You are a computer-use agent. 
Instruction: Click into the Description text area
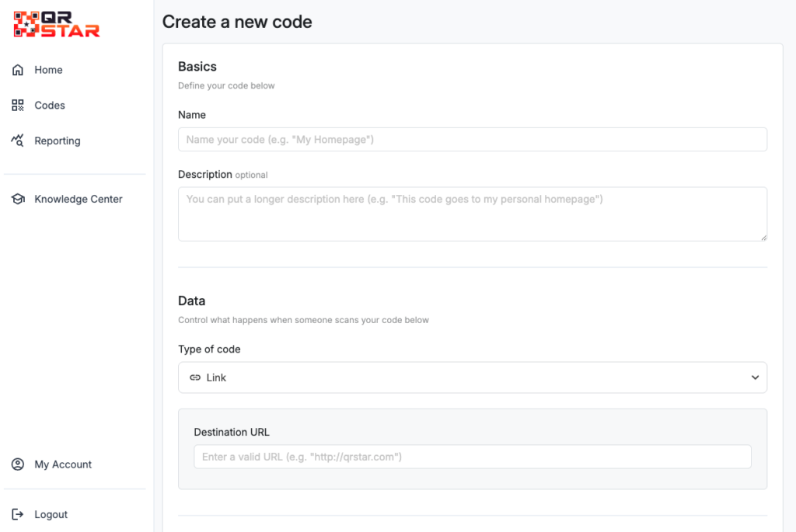click(472, 214)
